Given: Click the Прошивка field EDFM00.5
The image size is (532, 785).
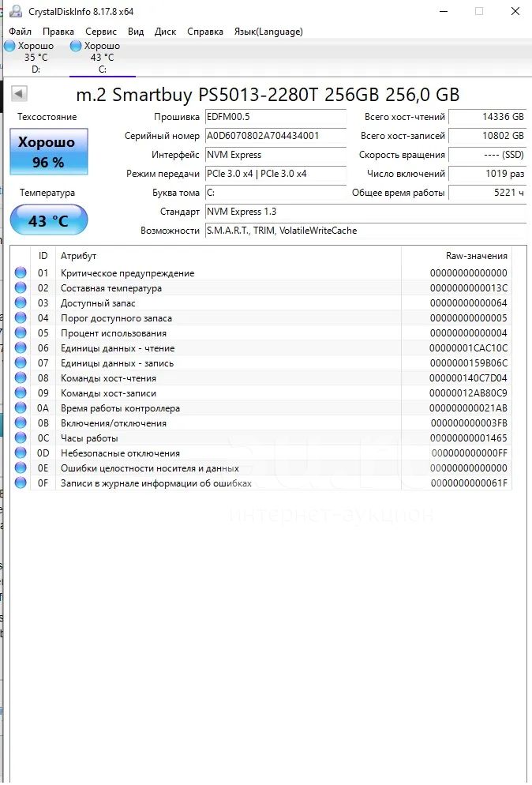Looking at the screenshot, I should click(275, 117).
